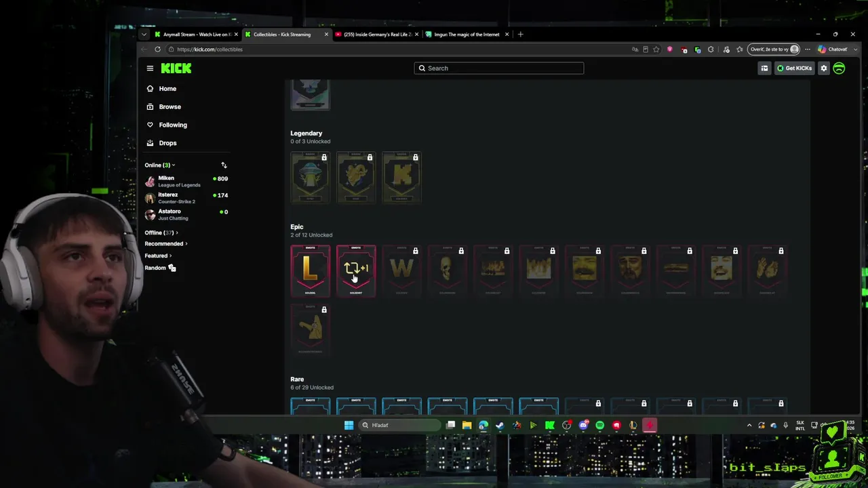The width and height of the screenshot is (868, 488).
Task: Select the Legendary UFO emote card
Action: (311, 178)
